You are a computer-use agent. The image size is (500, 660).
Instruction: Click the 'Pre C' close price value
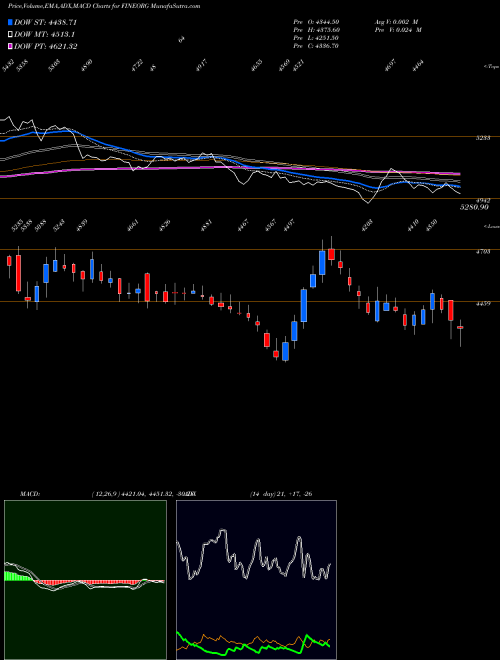316,46
